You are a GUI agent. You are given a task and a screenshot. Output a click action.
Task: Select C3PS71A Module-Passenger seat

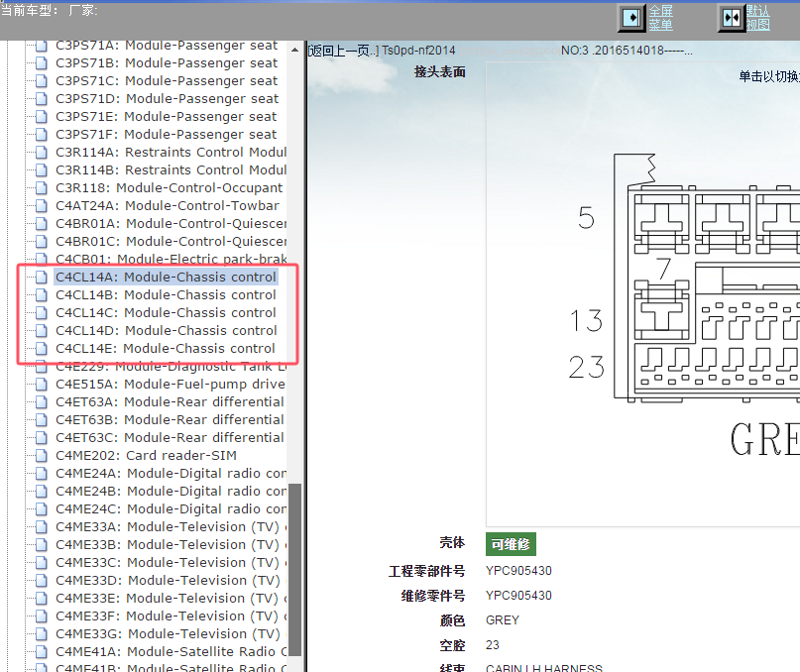(x=167, y=46)
